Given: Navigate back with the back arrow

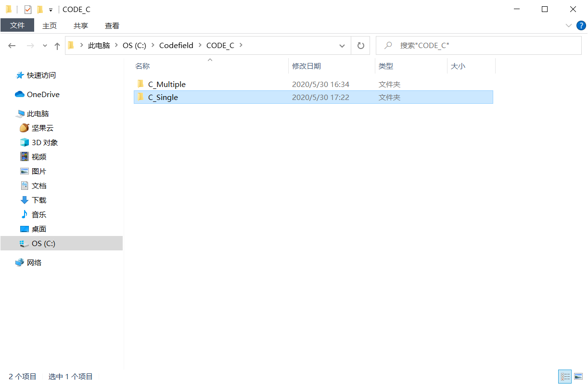Looking at the screenshot, I should [12, 45].
